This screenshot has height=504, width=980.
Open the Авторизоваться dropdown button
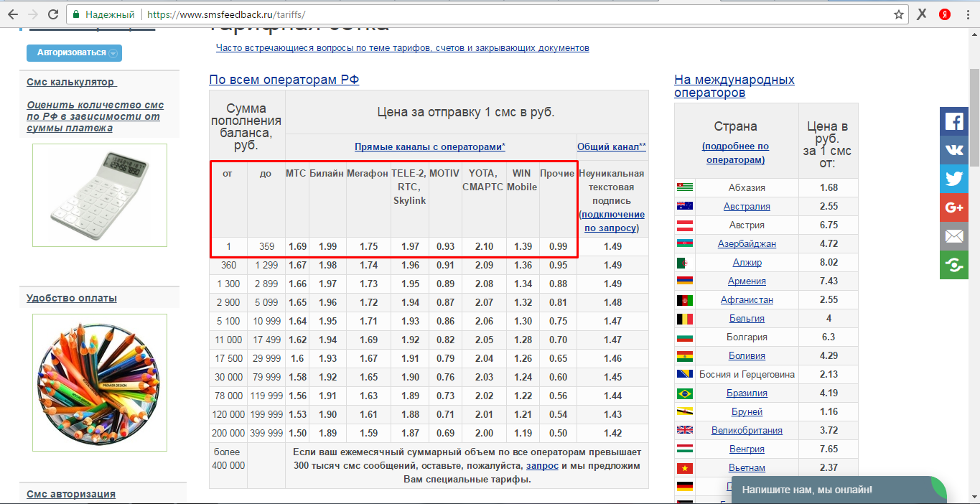[x=74, y=52]
